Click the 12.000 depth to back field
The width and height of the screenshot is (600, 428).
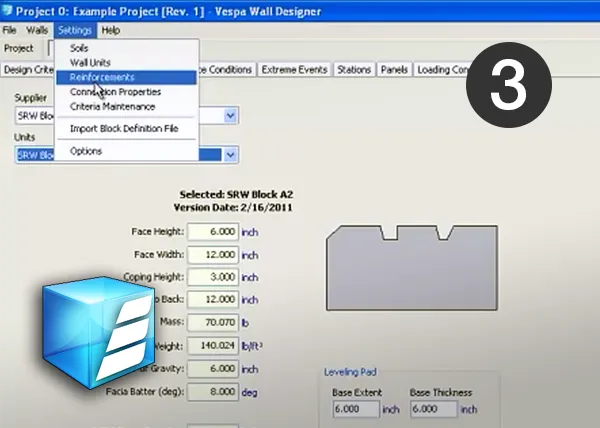[213, 299]
